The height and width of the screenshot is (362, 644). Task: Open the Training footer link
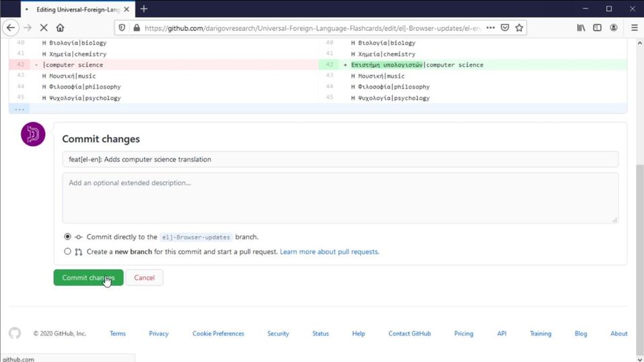[540, 334]
